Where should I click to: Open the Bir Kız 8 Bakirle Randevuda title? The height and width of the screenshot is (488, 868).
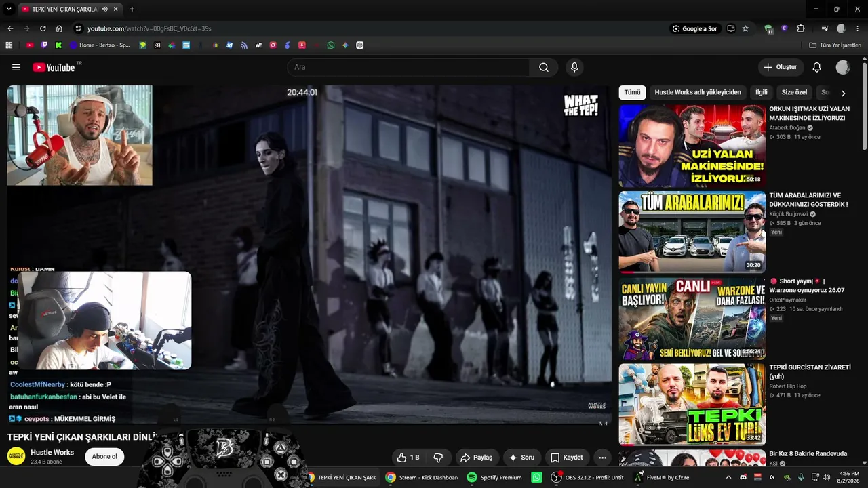coord(808,453)
